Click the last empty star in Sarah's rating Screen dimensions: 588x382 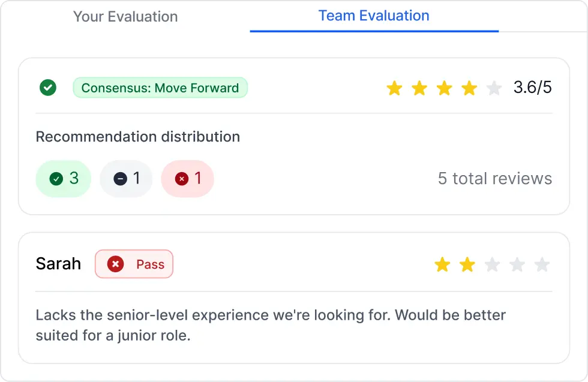[x=542, y=264]
